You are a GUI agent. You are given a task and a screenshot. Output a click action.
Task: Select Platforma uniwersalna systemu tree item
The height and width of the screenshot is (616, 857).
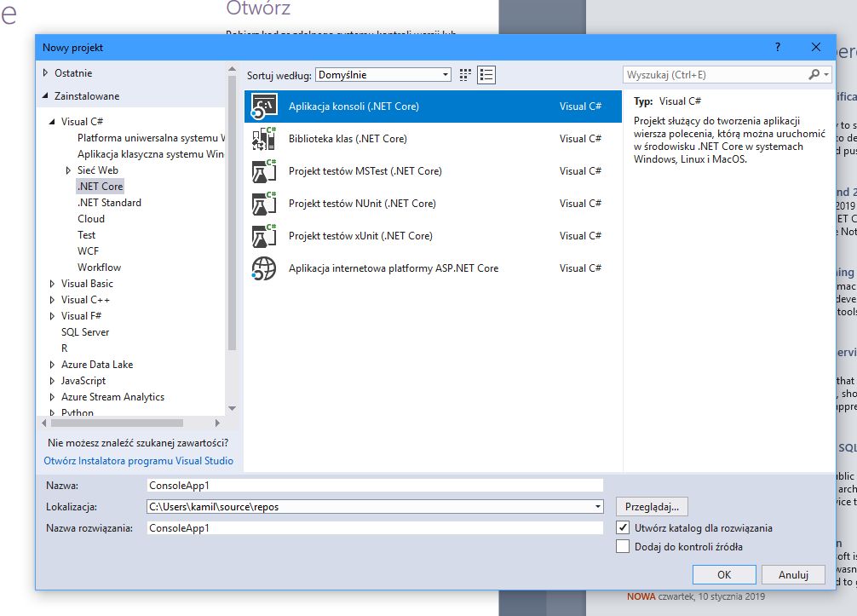coord(151,138)
